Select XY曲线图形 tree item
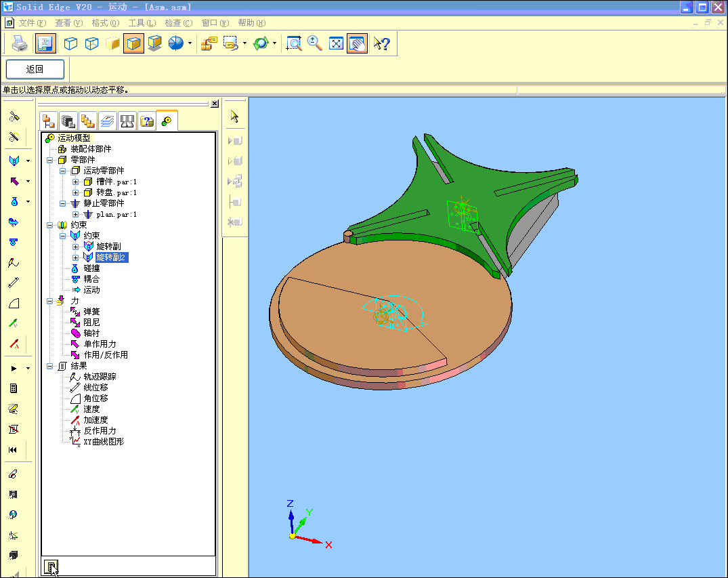This screenshot has width=728, height=578. coord(104,441)
